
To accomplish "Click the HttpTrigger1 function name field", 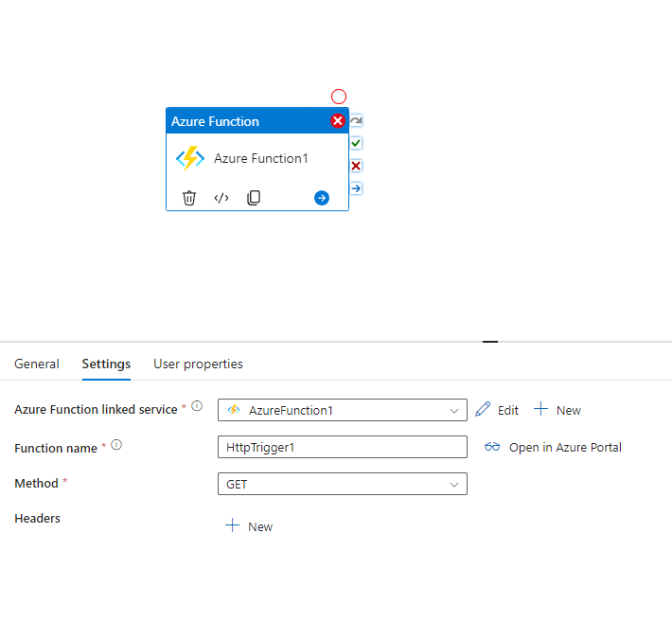I will [x=343, y=447].
